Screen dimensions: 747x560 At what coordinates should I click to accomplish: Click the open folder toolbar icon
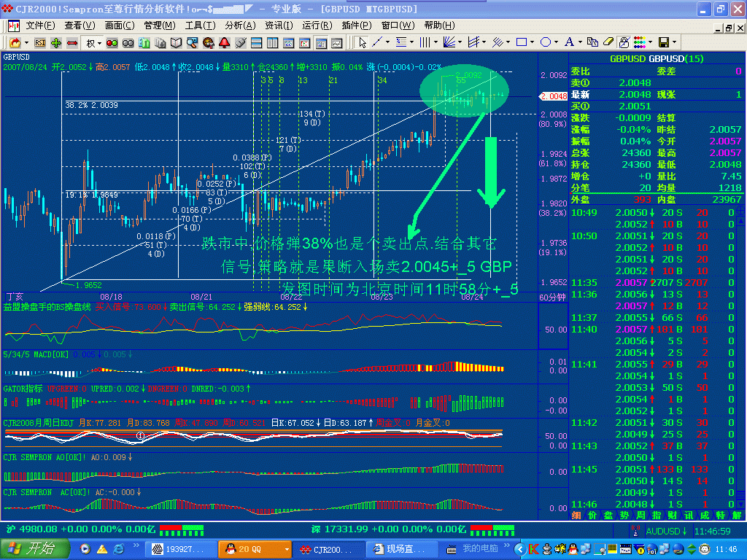coord(15,43)
